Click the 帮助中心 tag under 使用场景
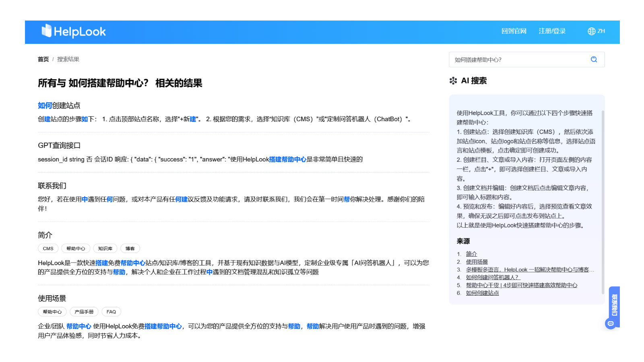The width and height of the screenshot is (644, 362). coord(52,312)
